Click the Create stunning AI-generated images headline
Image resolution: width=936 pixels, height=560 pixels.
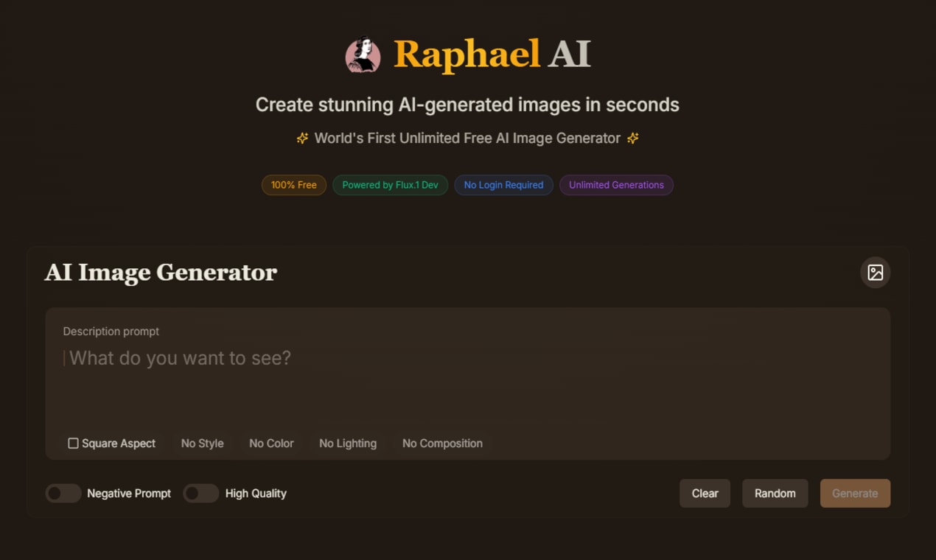467,105
